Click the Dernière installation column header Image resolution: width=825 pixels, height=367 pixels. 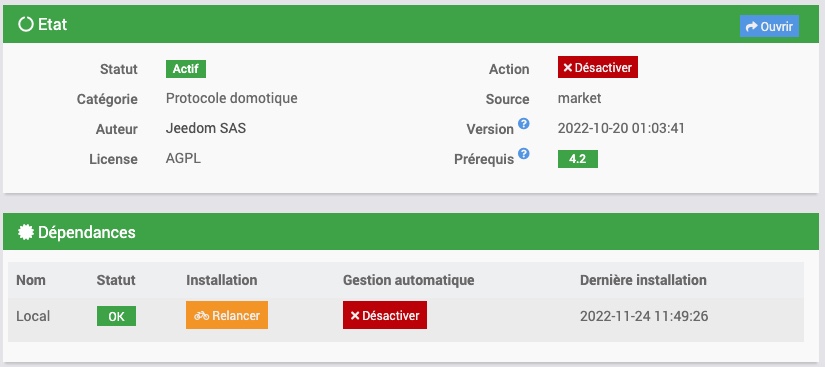pyautogui.click(x=643, y=280)
